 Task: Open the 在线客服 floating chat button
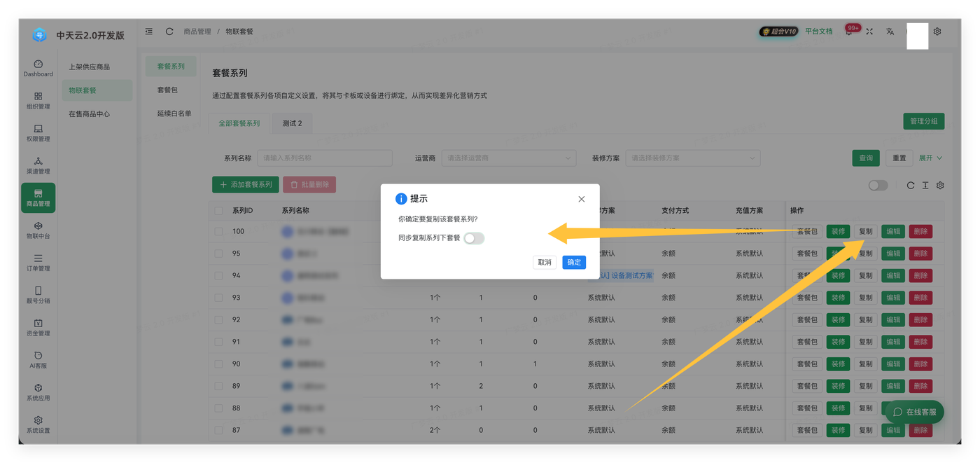(914, 412)
